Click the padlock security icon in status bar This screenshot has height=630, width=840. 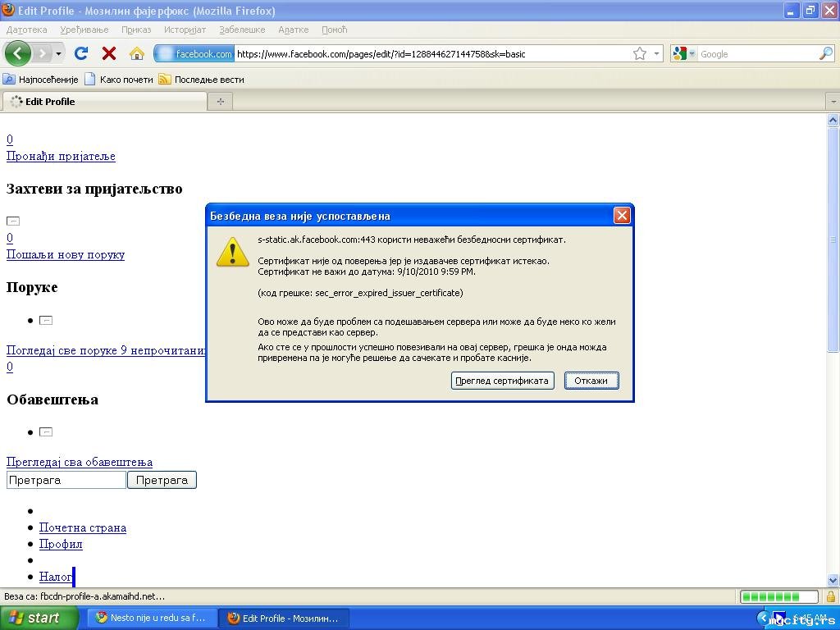(831, 596)
